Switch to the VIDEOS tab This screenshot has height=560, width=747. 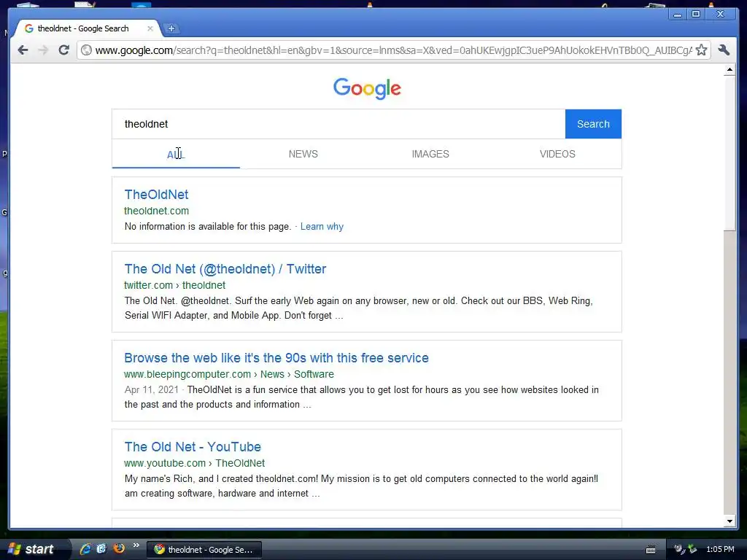coord(557,155)
